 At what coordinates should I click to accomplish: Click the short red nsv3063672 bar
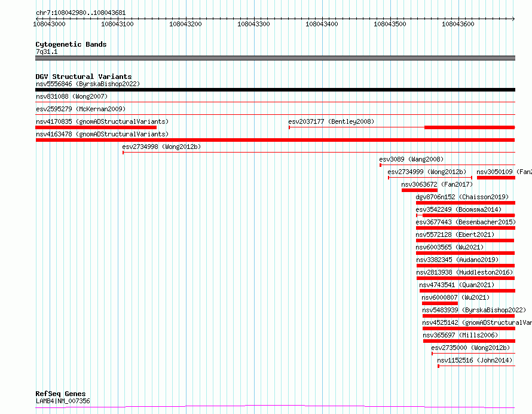(x=420, y=190)
